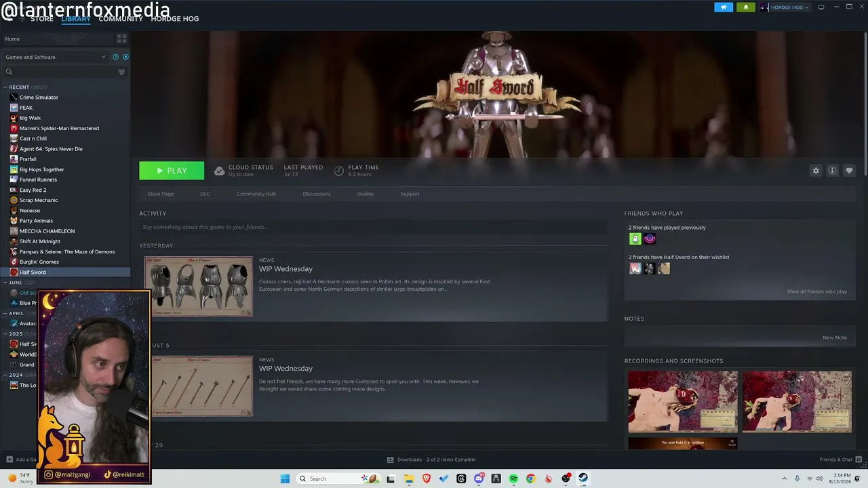Open advanced filter options in library search
This screenshot has height=488, width=868.
coord(121,72)
